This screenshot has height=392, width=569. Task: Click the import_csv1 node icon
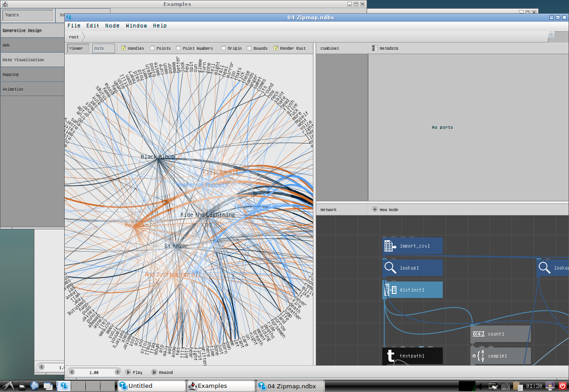click(x=390, y=246)
